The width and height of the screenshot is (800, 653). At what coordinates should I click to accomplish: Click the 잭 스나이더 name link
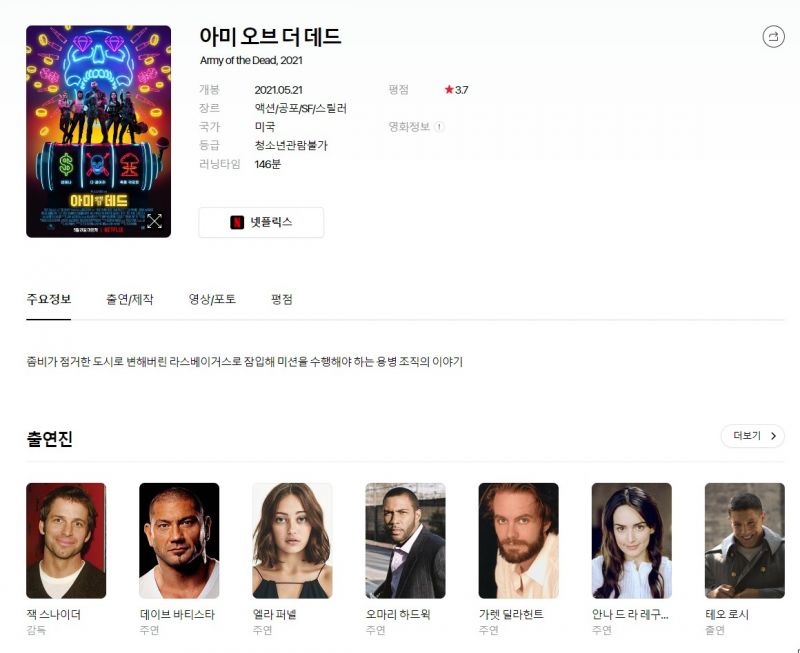pos(54,614)
